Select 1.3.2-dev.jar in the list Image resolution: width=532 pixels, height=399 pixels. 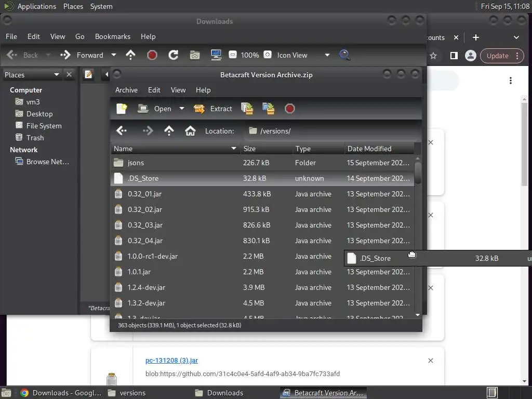(x=262, y=303)
